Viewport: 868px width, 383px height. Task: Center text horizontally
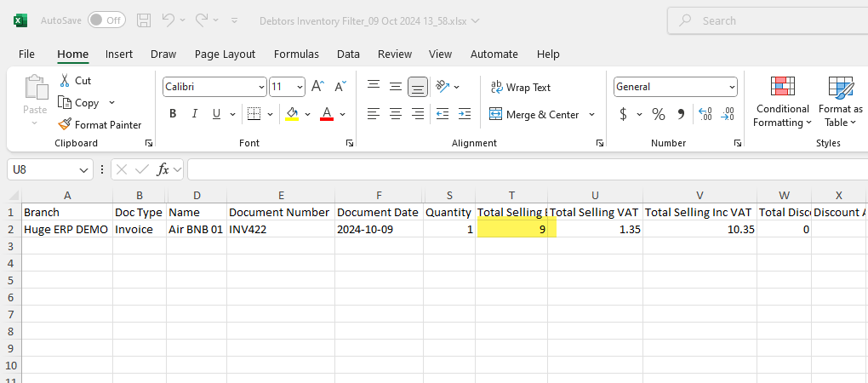click(395, 114)
